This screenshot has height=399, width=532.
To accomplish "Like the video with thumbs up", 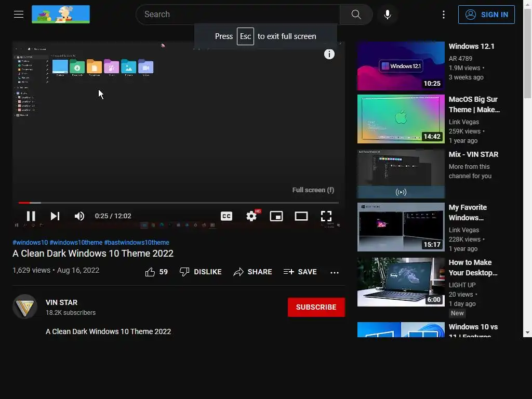I will pyautogui.click(x=156, y=272).
